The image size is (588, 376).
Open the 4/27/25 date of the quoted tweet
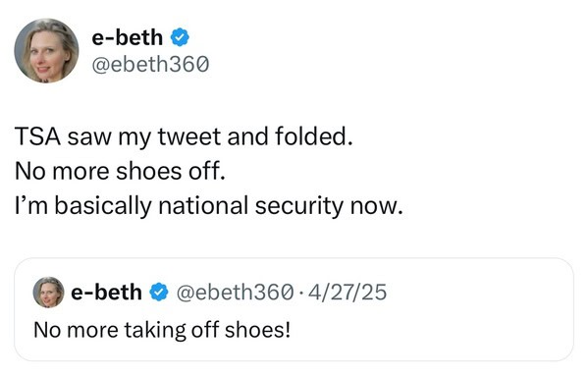point(347,292)
